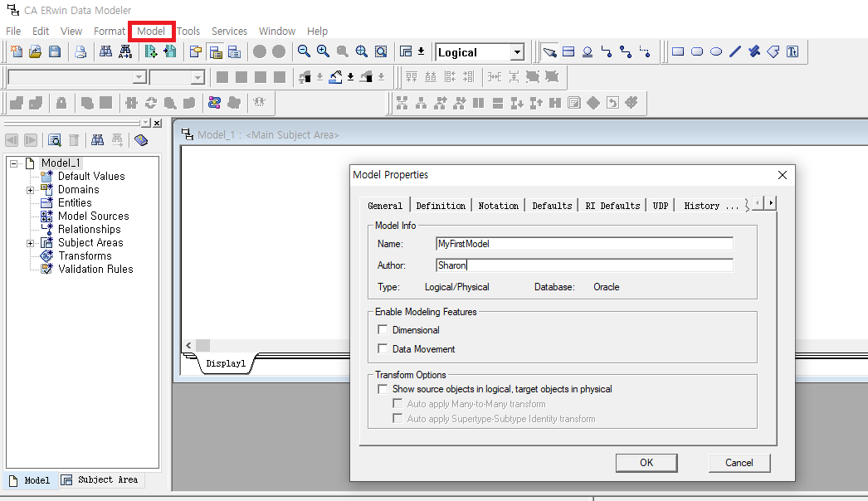
Task: Select the Identifying relationship tool
Action: click(607, 52)
